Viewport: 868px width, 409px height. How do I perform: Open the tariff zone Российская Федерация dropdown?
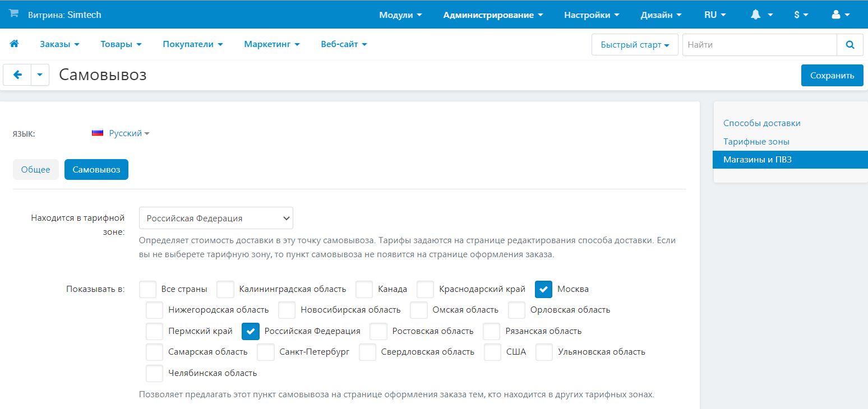216,218
